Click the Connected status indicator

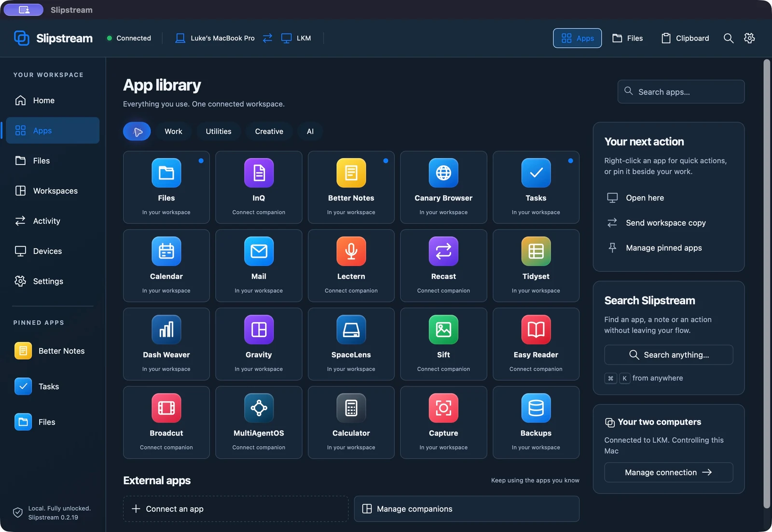pyautogui.click(x=129, y=38)
